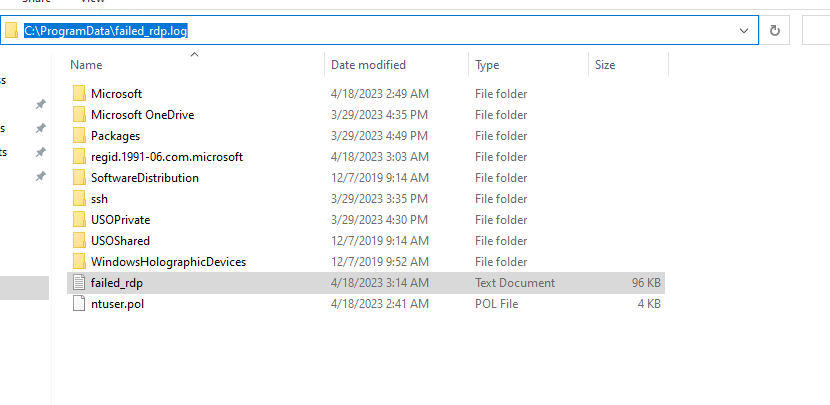The height and width of the screenshot is (405, 830).
Task: Click the 3/29/2023 4:30 PM date cell
Action: coord(379,220)
